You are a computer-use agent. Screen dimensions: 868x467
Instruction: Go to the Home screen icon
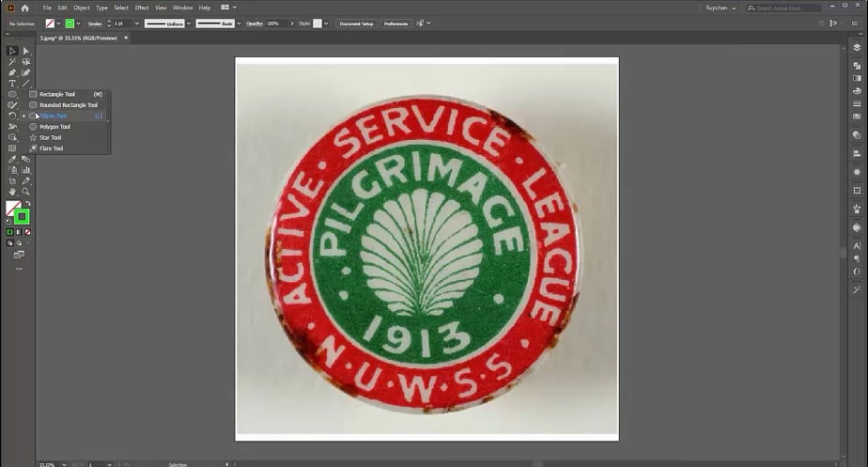[x=25, y=8]
